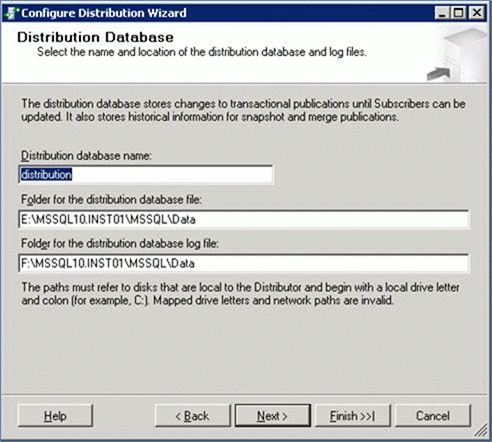Viewport: 492px width, 442px height.
Task: Click the "Distribution Database" page heading
Action: 95,37
